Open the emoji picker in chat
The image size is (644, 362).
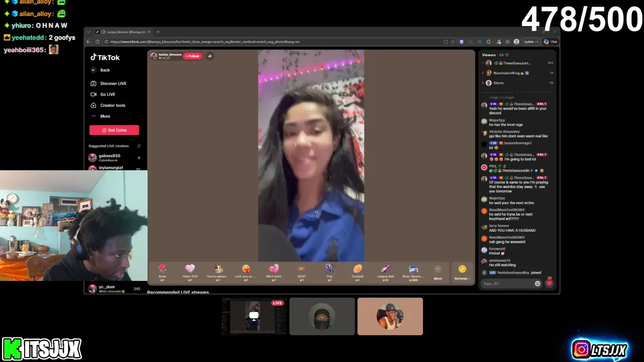click(537, 284)
